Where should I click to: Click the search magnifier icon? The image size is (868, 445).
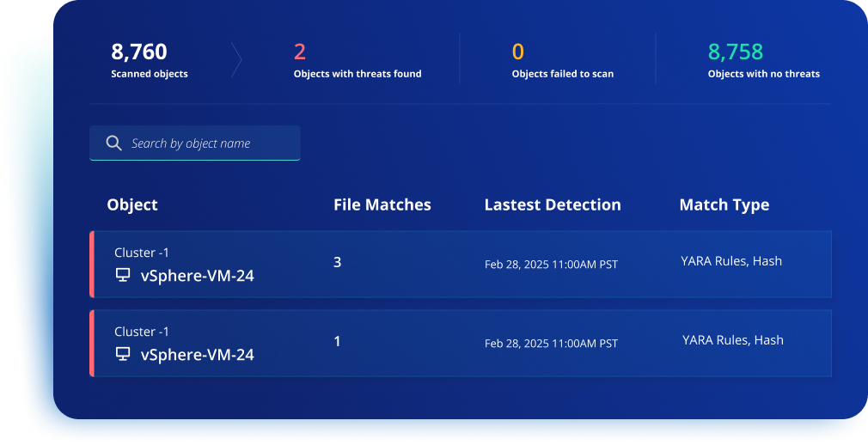pos(113,143)
